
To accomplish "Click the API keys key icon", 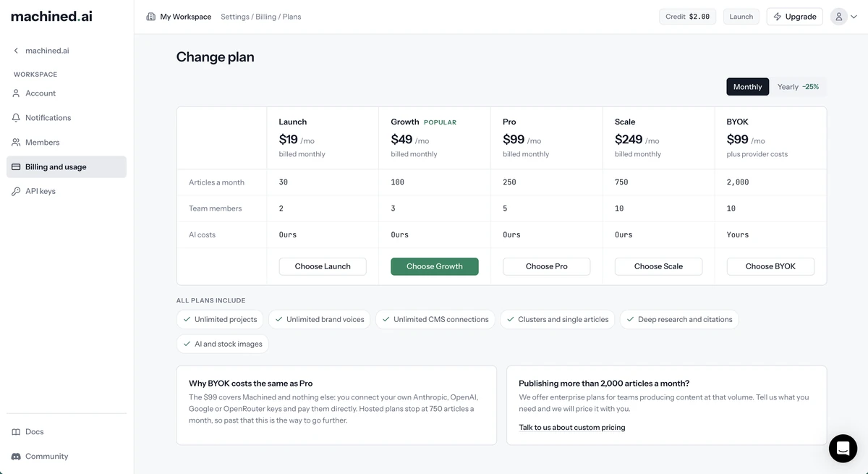I will [x=16, y=192].
